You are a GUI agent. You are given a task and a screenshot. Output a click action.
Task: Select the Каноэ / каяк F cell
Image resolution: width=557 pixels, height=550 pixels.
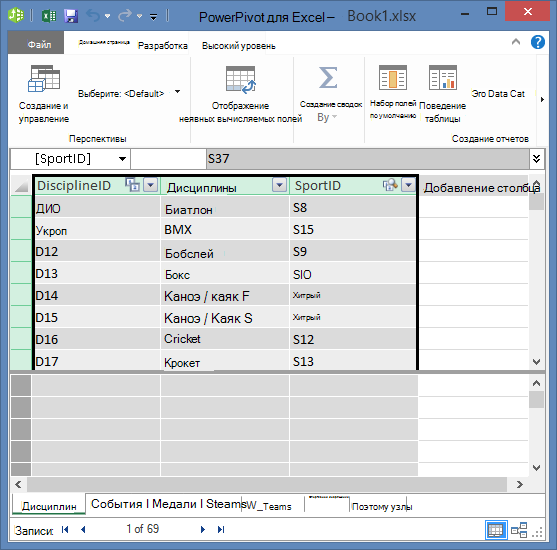coord(225,296)
